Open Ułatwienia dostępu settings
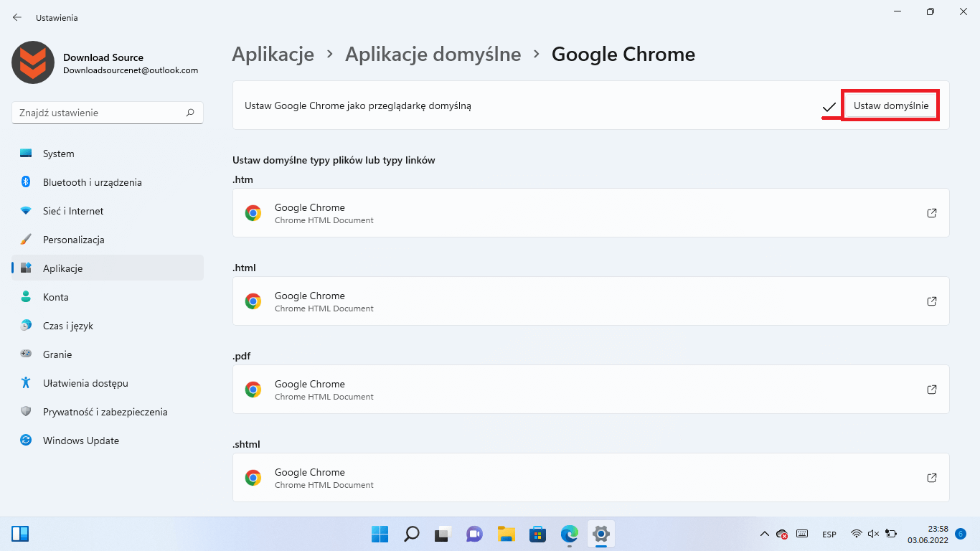This screenshot has height=551, width=980. click(x=108, y=383)
